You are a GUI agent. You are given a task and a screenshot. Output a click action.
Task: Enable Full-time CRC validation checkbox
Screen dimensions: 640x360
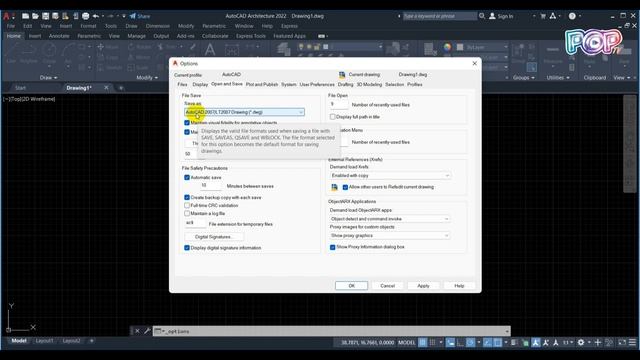coord(187,205)
